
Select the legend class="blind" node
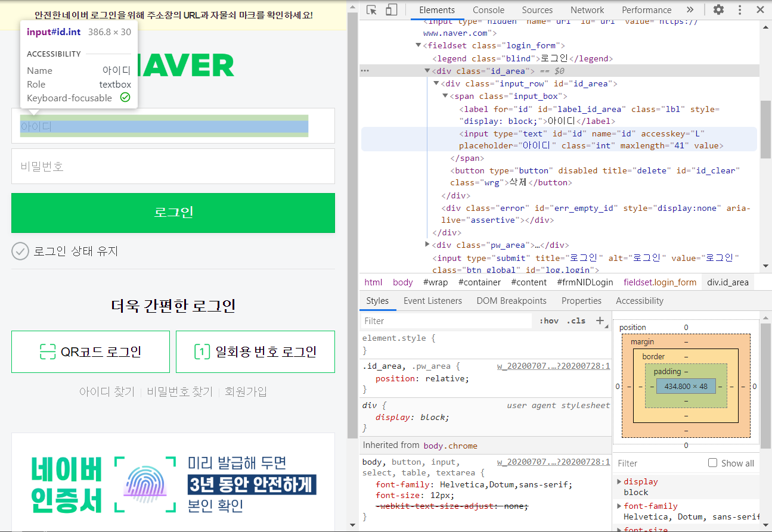pyautogui.click(x=522, y=58)
